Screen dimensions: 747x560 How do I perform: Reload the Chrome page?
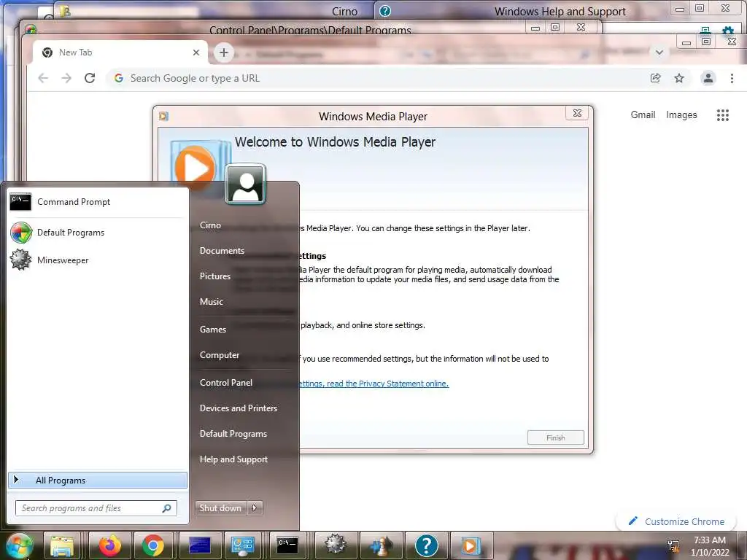(90, 78)
